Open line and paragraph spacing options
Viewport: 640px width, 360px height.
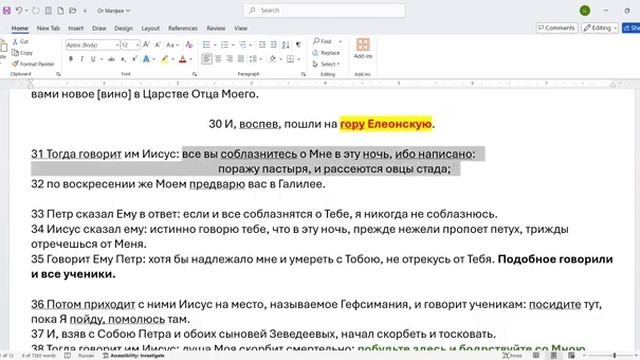click(x=255, y=59)
